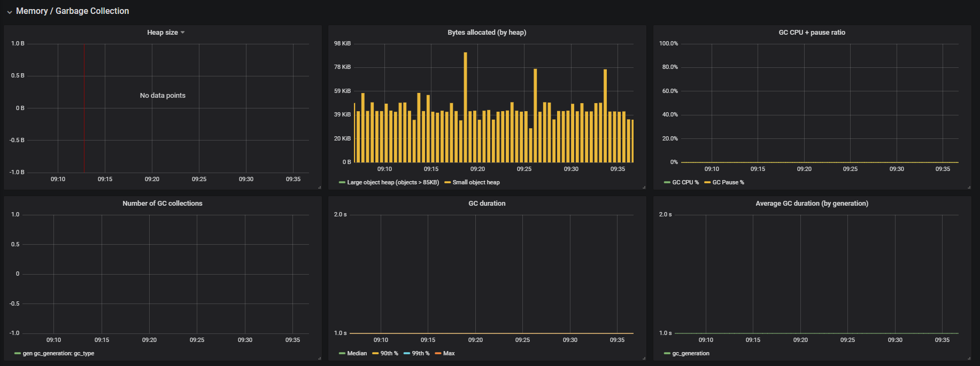Click GC Pause % yellow color swatch

click(707, 183)
